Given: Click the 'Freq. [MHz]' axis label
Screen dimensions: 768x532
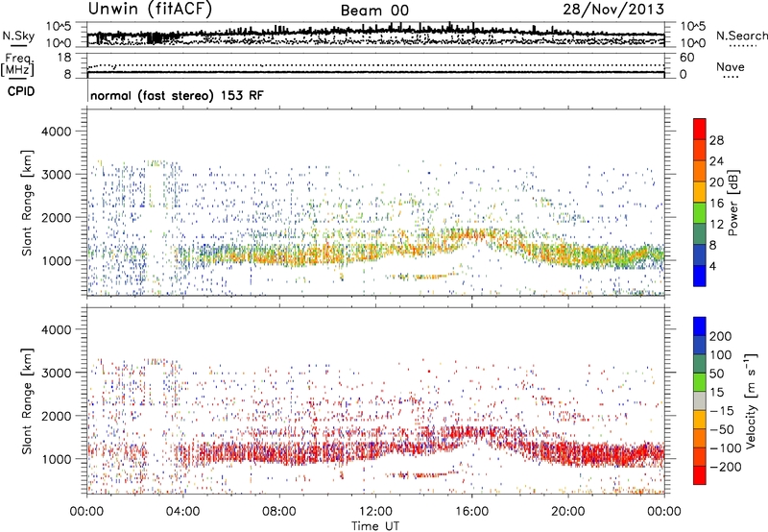Looking at the screenshot, I should pos(17,65).
